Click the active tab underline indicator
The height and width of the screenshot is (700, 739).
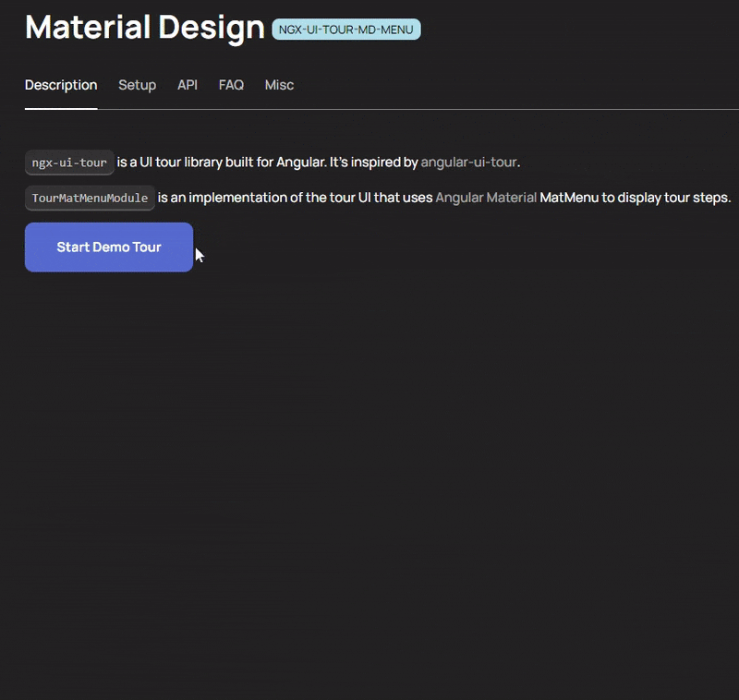[x=61, y=106]
